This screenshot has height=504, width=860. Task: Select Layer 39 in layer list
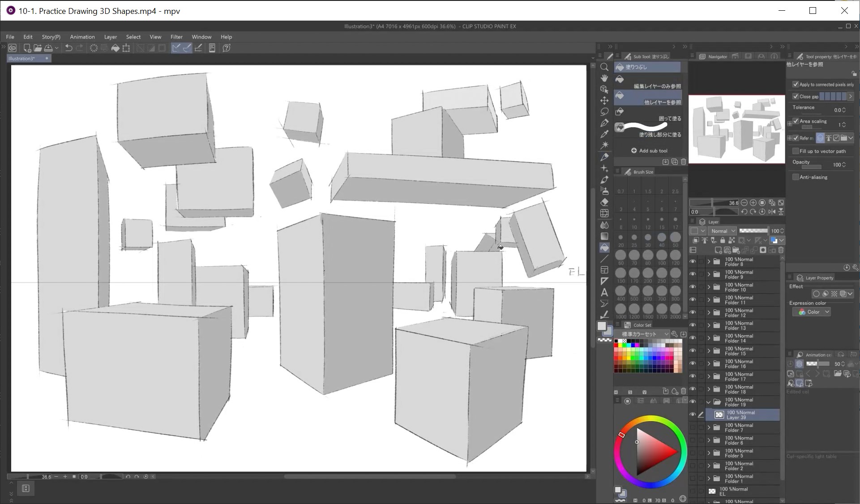(x=743, y=415)
